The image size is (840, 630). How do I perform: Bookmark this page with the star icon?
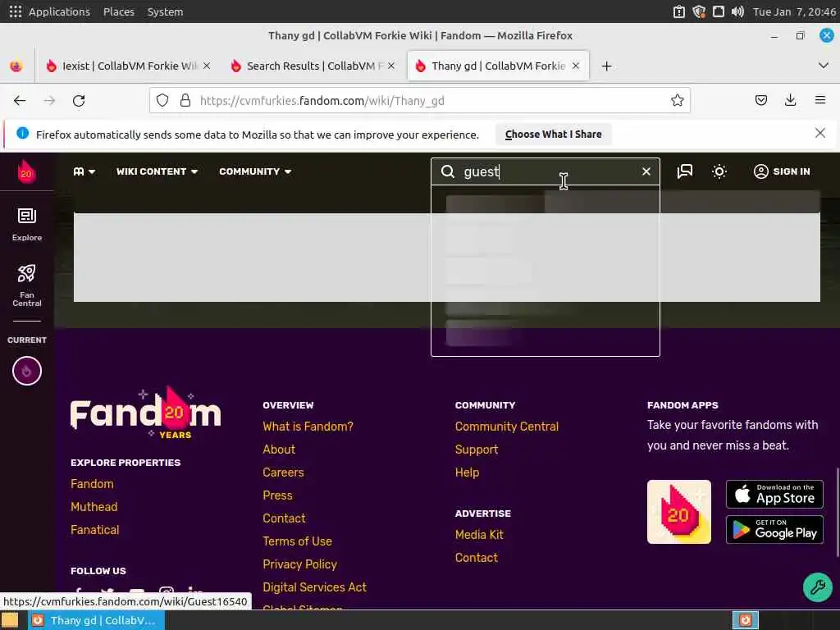coord(677,100)
